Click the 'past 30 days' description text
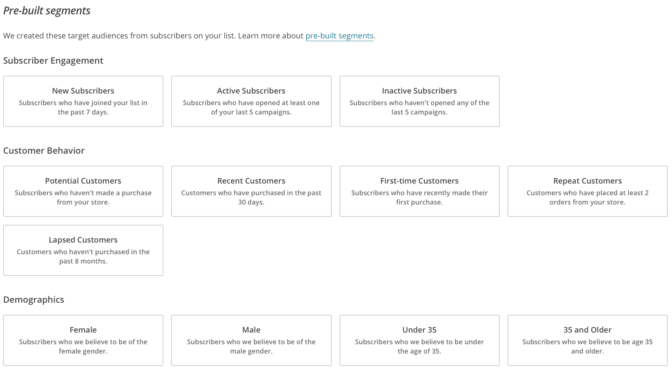 click(x=279, y=197)
